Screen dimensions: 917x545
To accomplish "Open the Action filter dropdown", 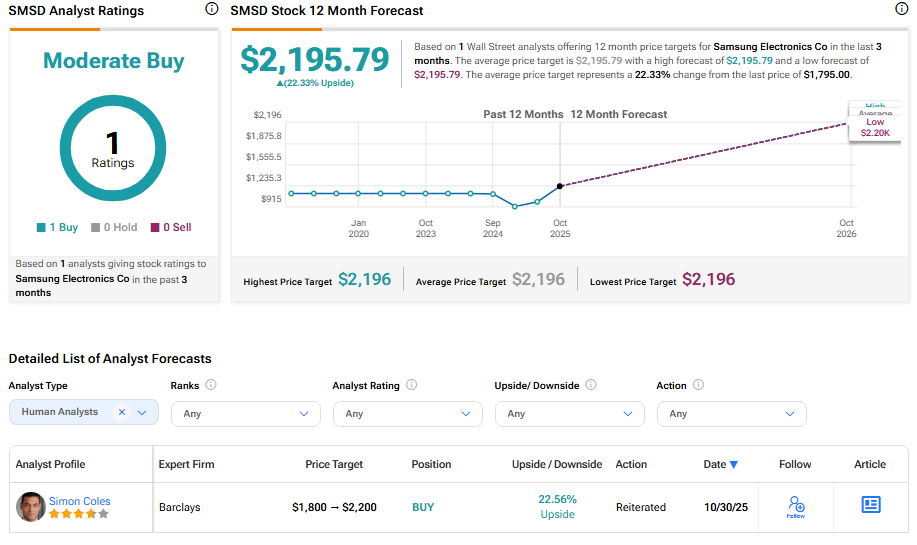I will (731, 413).
